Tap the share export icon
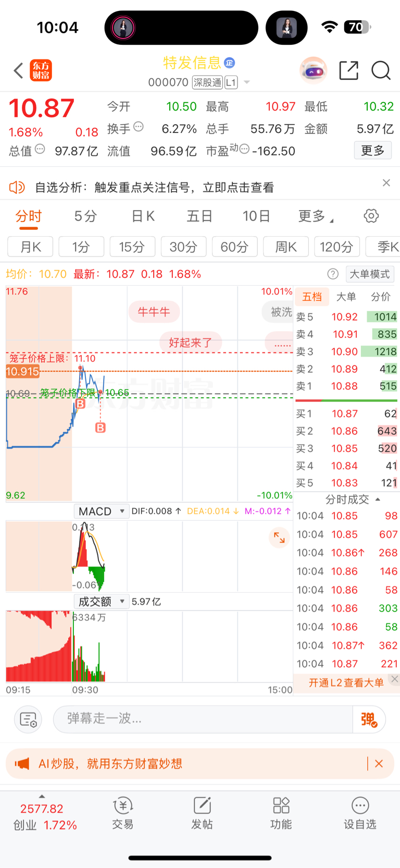 click(x=349, y=70)
